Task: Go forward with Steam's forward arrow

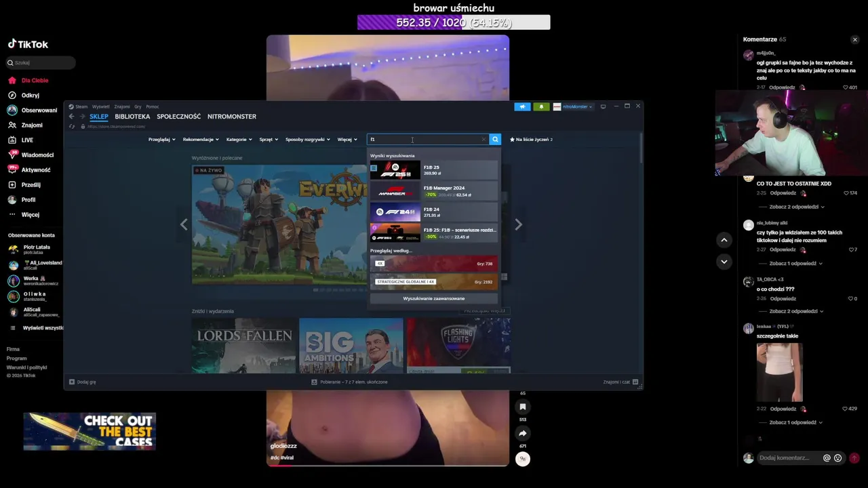Action: pos(82,117)
